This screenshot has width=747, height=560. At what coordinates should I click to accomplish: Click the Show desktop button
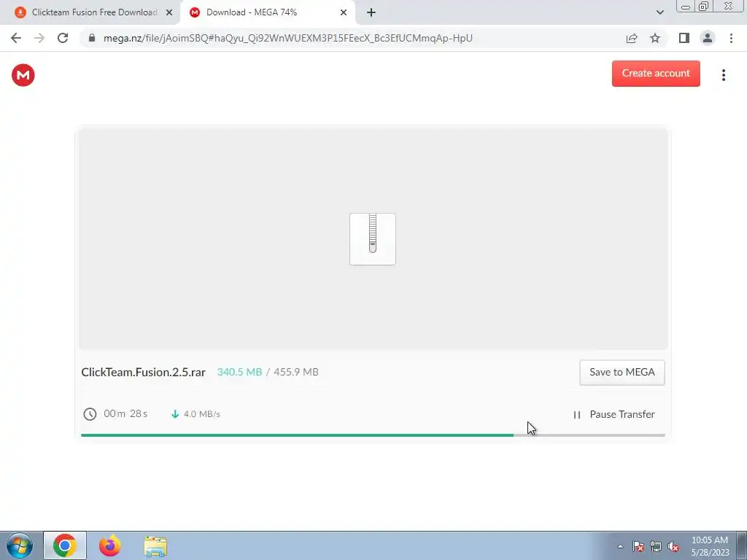742,545
